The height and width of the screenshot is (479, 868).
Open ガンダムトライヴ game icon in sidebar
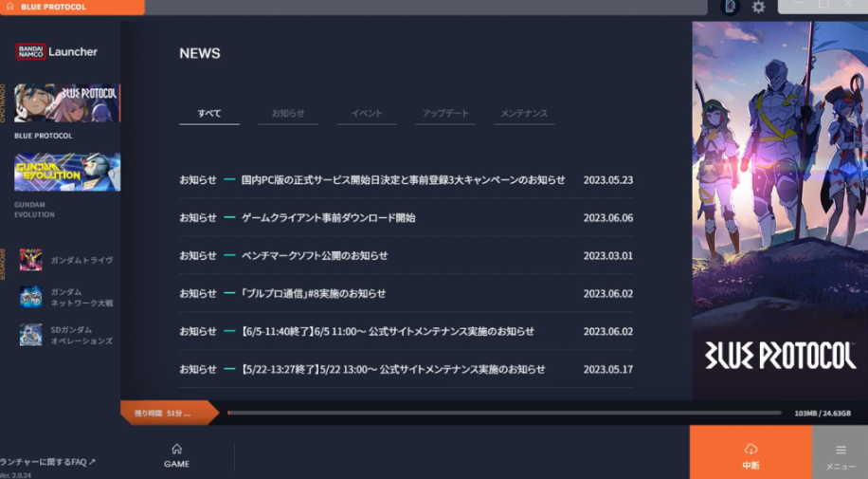31,260
